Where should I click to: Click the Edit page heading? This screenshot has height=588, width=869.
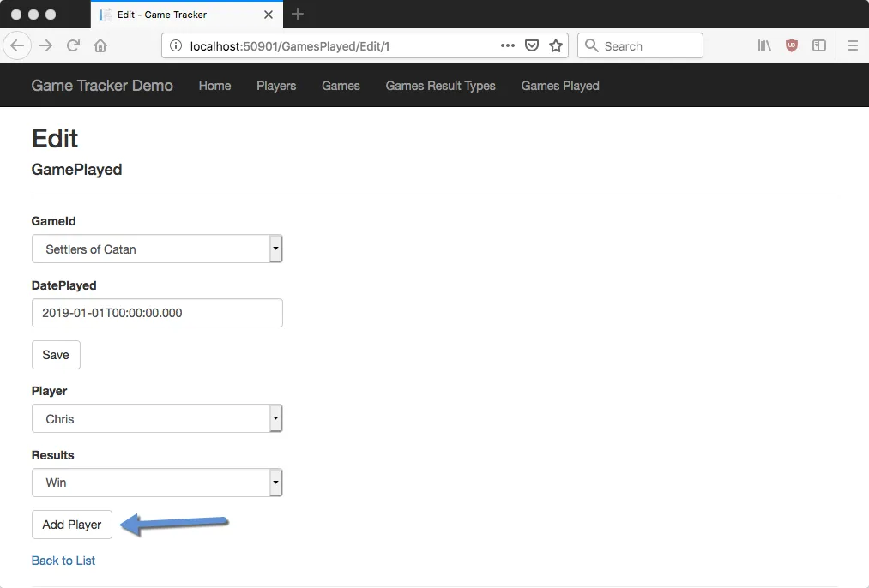pyautogui.click(x=55, y=138)
